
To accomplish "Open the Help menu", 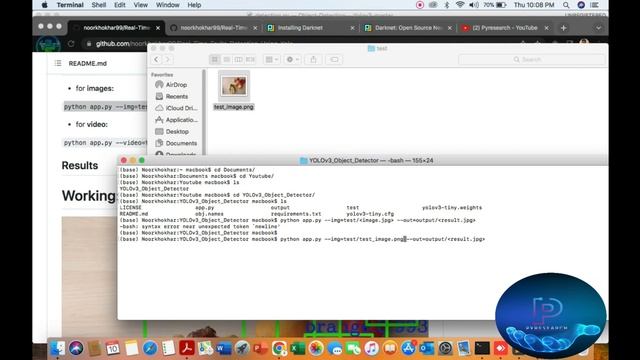I will click(x=194, y=5).
